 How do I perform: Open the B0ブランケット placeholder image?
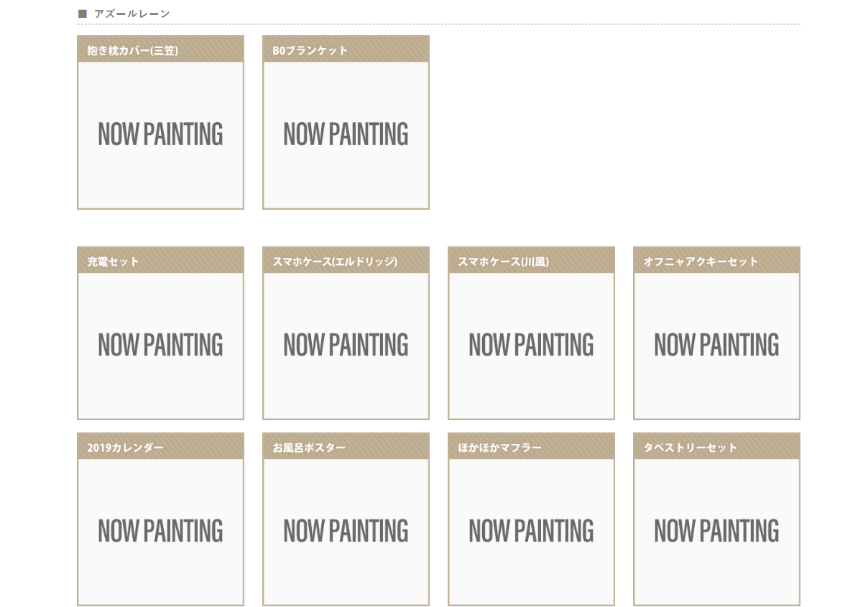(346, 134)
